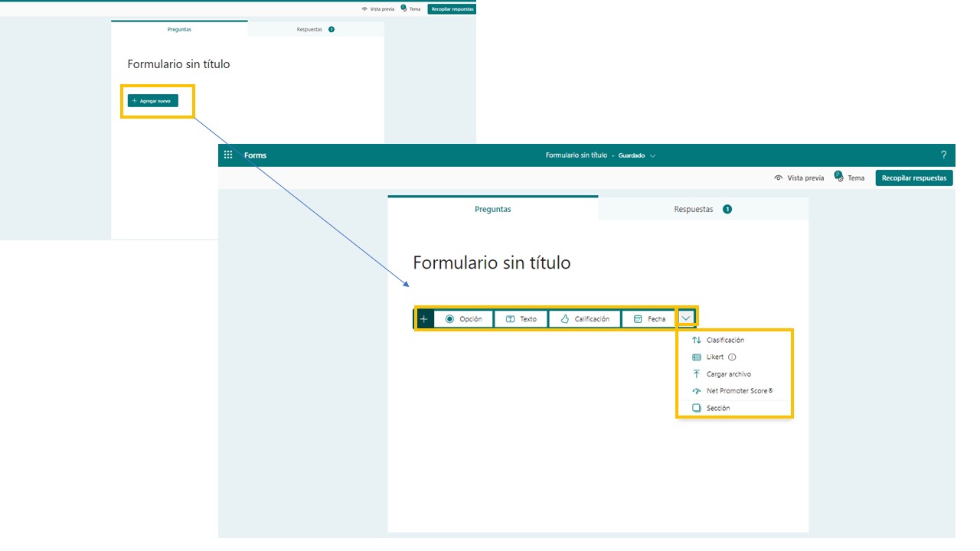Open Tema in the front window
Viewport: 980px width, 551px height.
pyautogui.click(x=849, y=178)
